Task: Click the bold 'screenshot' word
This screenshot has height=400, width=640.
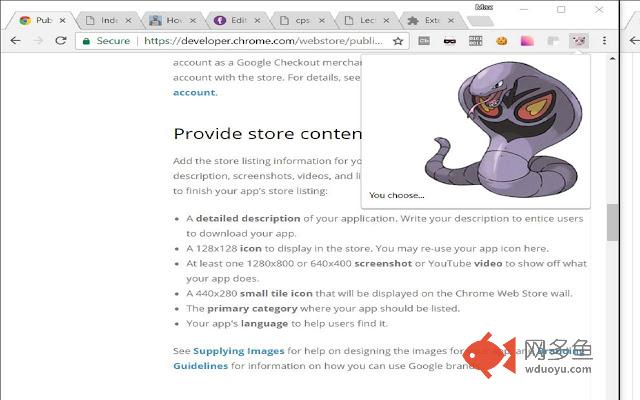Action: click(383, 264)
